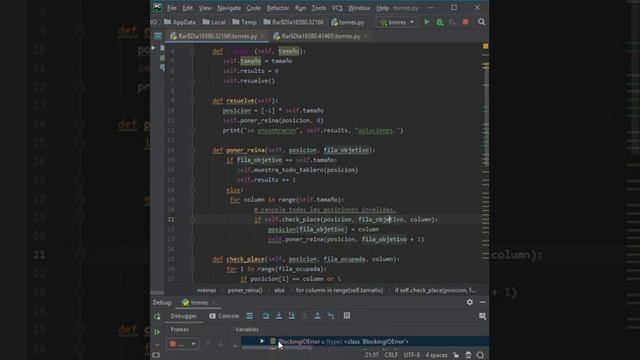The image size is (640, 360).
Task: Expand the BlockingIOError variable node
Action: pos(262,341)
